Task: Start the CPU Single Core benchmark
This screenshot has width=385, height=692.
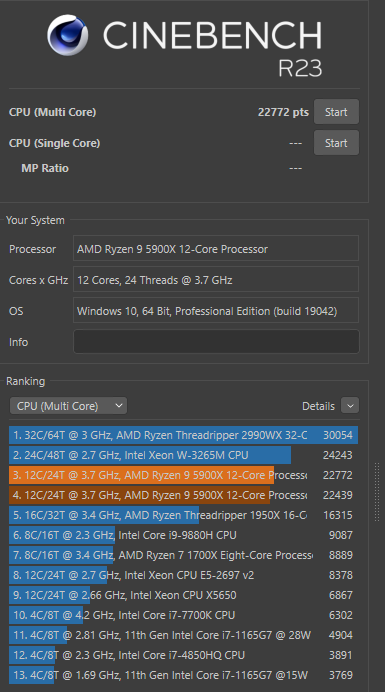Action: [x=336, y=143]
